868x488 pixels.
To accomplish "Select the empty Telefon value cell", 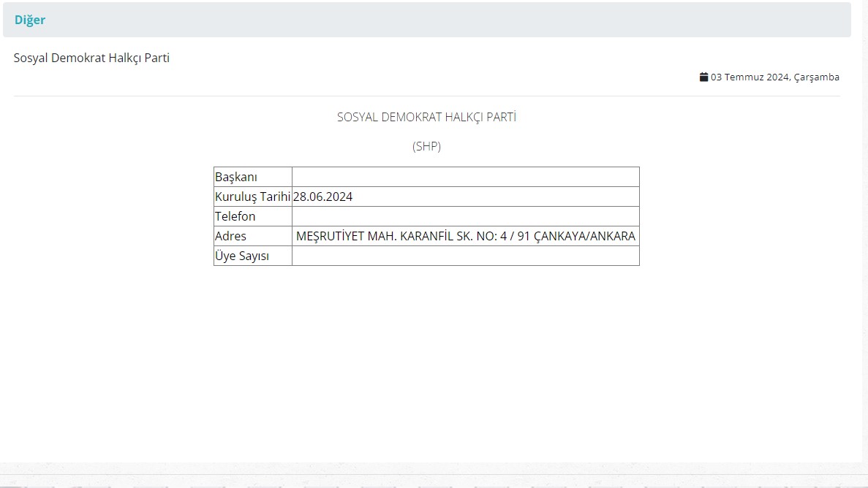I will [465, 216].
